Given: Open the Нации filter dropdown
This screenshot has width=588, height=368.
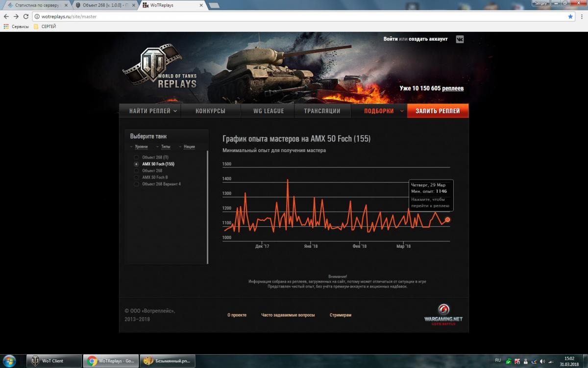Looking at the screenshot, I should [187, 147].
